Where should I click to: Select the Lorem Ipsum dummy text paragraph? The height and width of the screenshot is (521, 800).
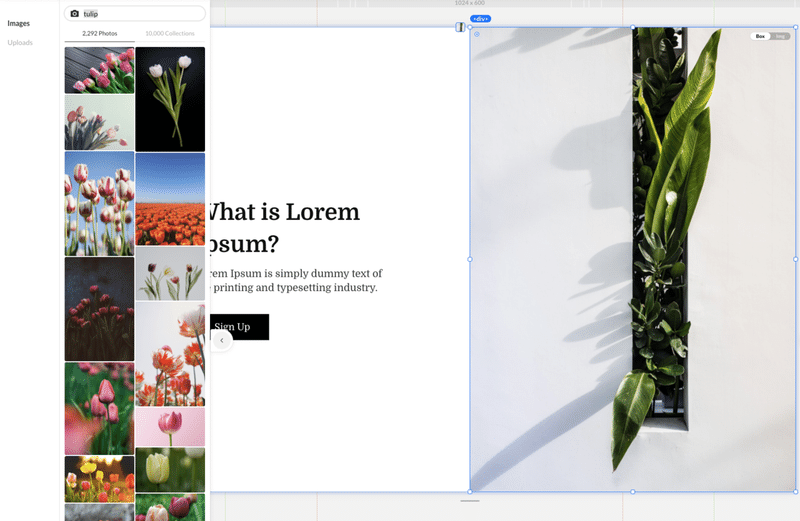click(x=296, y=281)
